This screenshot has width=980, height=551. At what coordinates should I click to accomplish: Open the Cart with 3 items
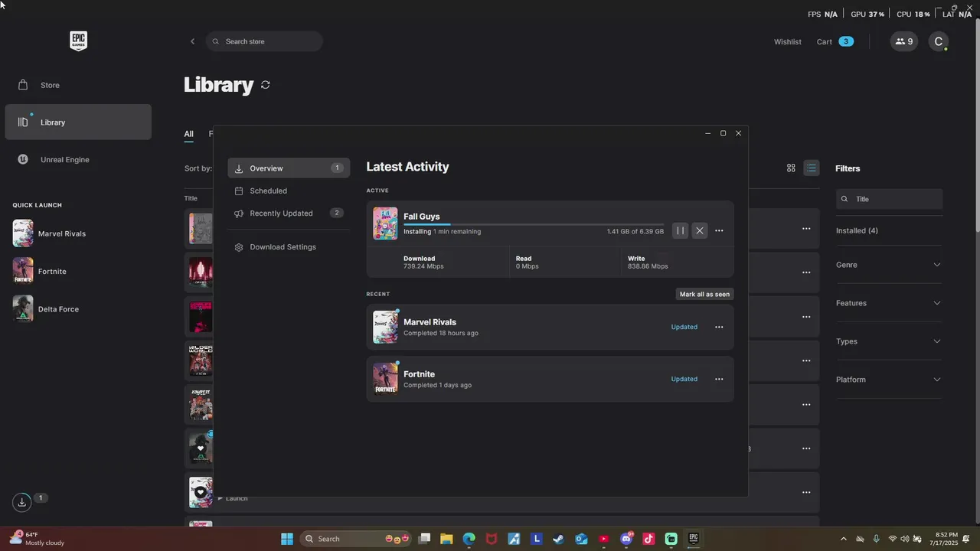835,41
